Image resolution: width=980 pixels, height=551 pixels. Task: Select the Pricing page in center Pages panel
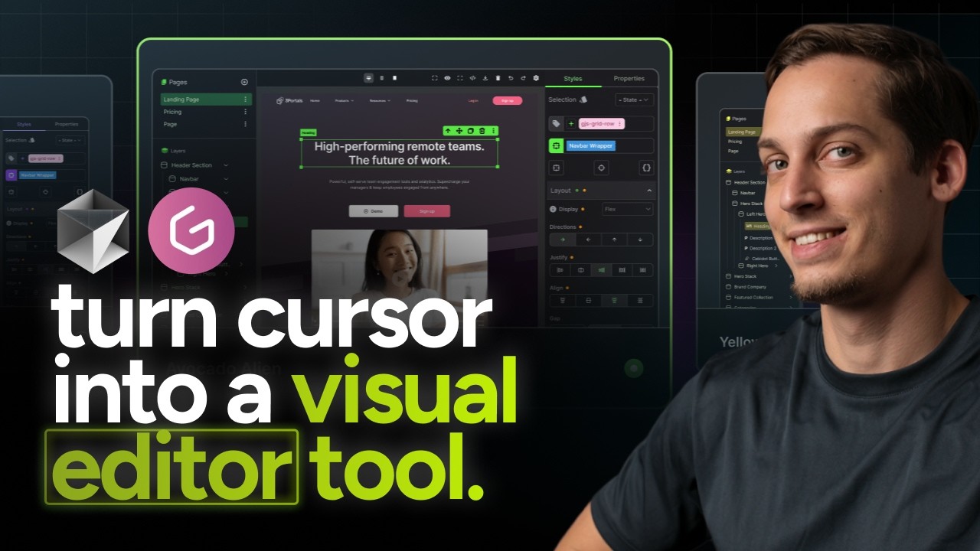[206, 112]
